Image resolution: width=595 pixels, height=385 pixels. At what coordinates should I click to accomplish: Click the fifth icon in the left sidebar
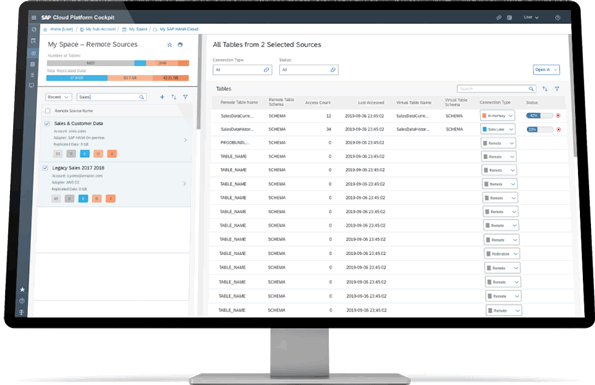(32, 75)
